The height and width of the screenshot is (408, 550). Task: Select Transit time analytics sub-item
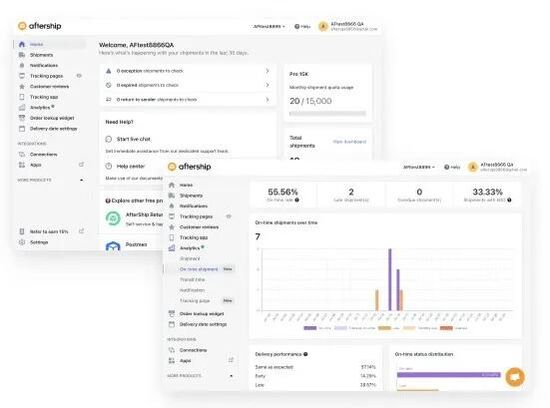pyautogui.click(x=192, y=280)
